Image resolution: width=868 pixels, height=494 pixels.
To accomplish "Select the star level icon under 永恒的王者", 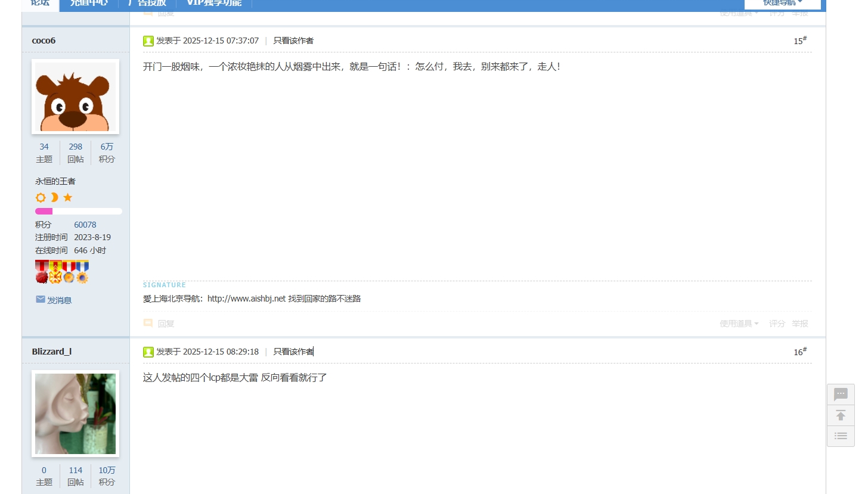I will click(x=67, y=197).
